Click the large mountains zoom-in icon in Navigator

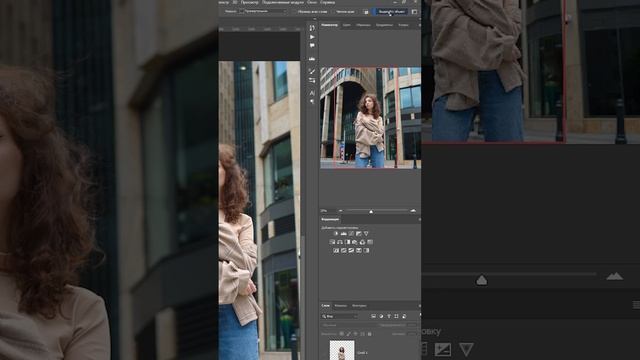tap(413, 211)
